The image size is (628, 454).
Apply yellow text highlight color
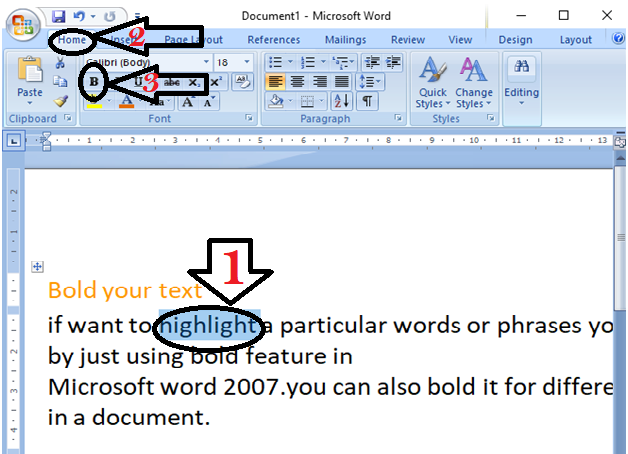(x=95, y=102)
